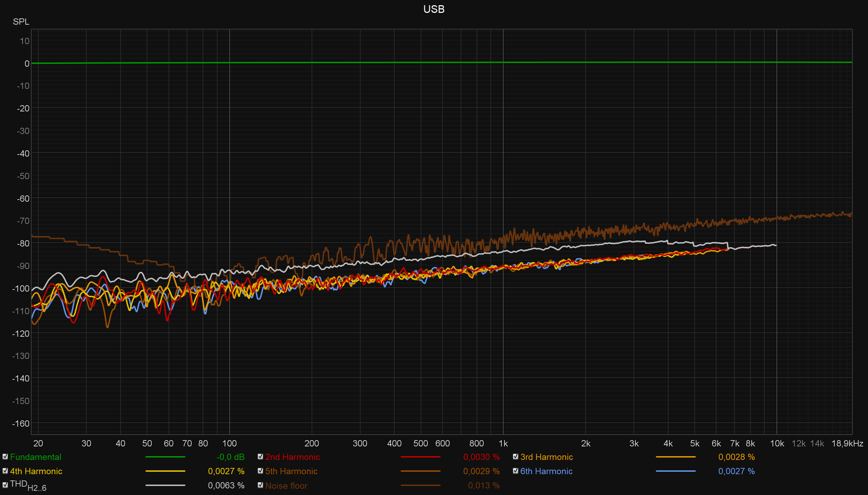This screenshot has height=495, width=868.
Task: Click the white THD line swatch
Action: coord(165,486)
